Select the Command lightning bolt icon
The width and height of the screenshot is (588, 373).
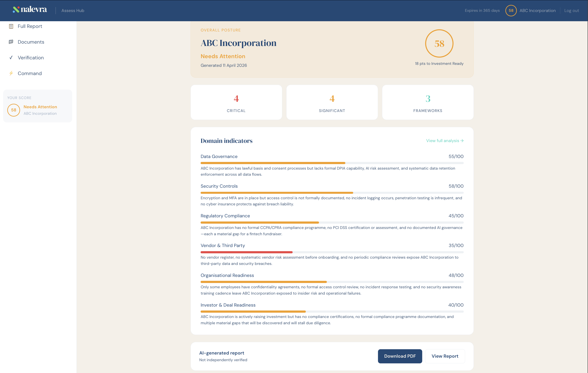(x=11, y=73)
